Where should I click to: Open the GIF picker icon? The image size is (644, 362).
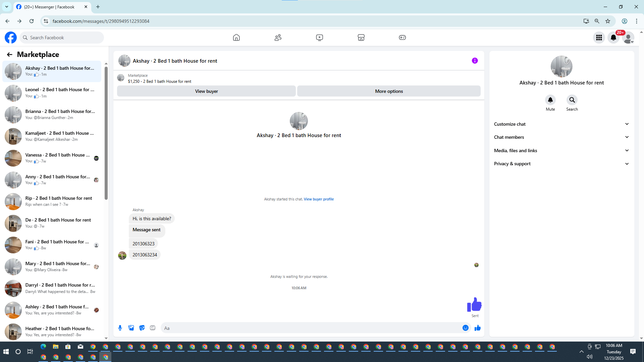coord(153,328)
